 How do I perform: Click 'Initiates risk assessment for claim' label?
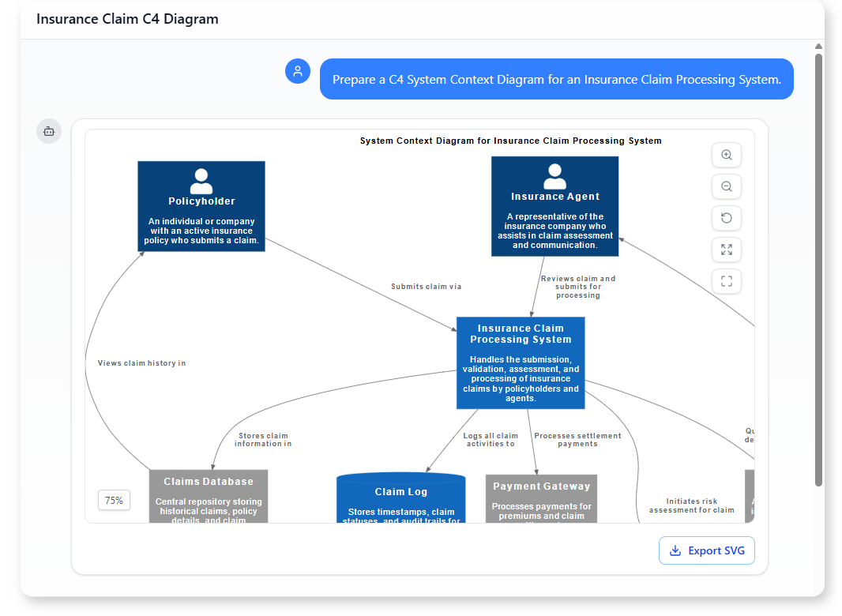pos(692,505)
